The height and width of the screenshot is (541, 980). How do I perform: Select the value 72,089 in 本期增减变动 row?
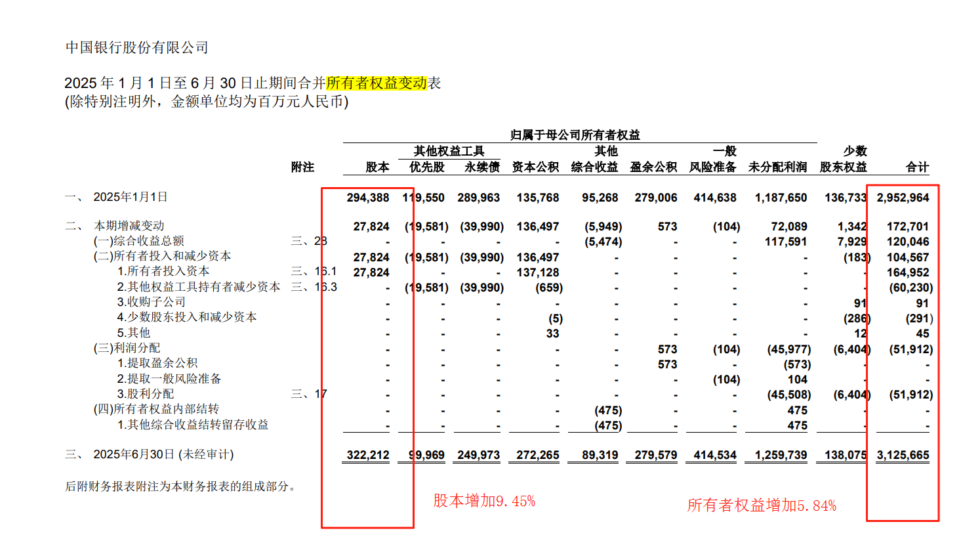coord(789,227)
